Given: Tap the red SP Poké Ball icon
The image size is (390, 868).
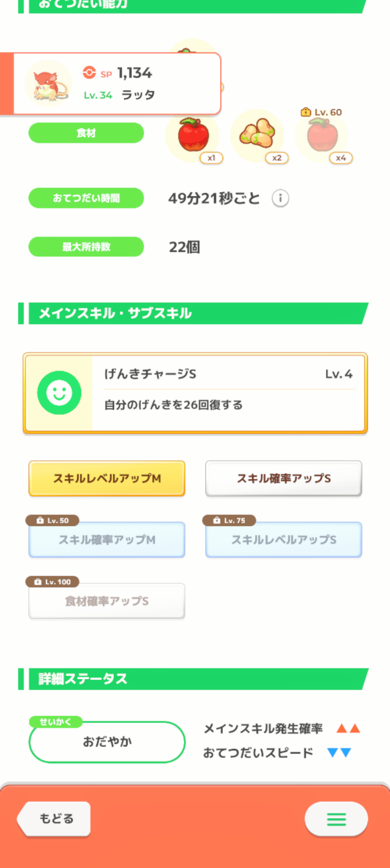Looking at the screenshot, I should click(x=89, y=72).
